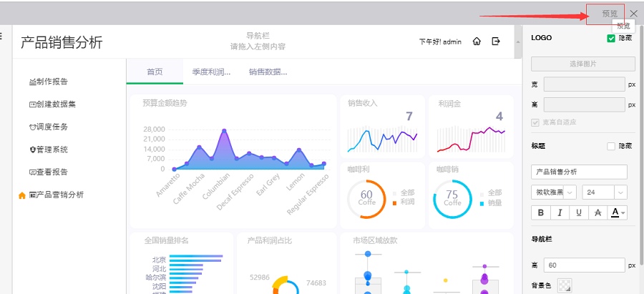This screenshot has width=644, height=294.
Task: Click the 预览 preview button
Action: tap(609, 14)
